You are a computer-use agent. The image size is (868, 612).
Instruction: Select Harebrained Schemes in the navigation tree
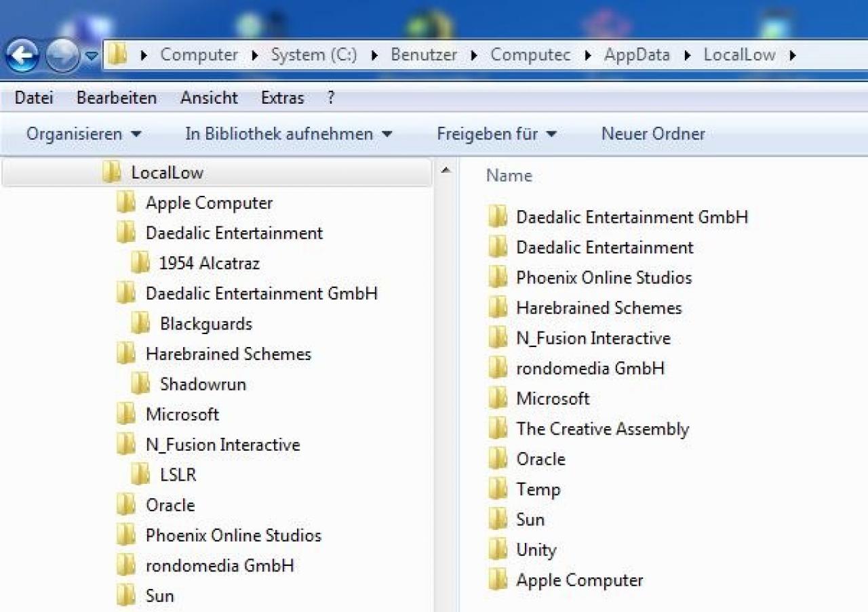coord(229,354)
